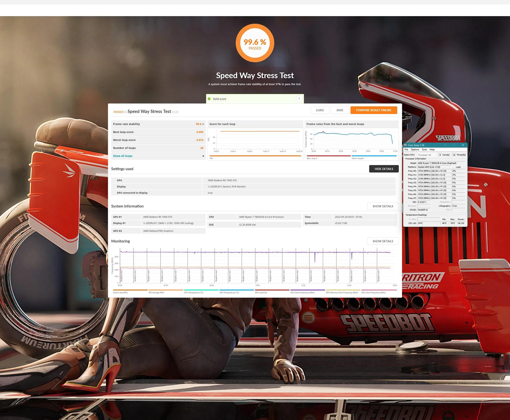Open the valid score help question mark
Viewport: 510px width, 420px height.
(x=299, y=99)
